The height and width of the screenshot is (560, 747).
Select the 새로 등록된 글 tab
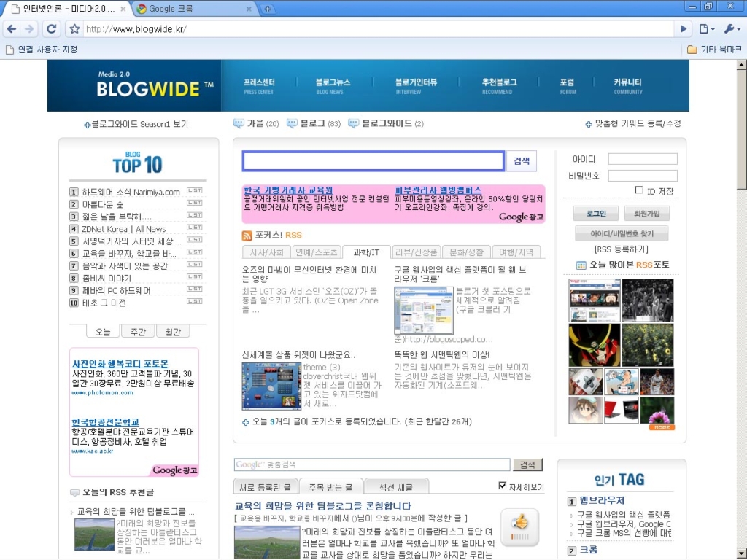click(x=266, y=486)
